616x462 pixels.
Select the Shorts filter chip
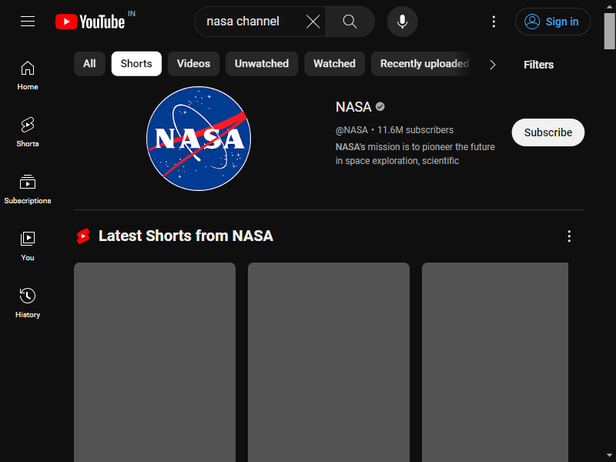click(x=136, y=64)
